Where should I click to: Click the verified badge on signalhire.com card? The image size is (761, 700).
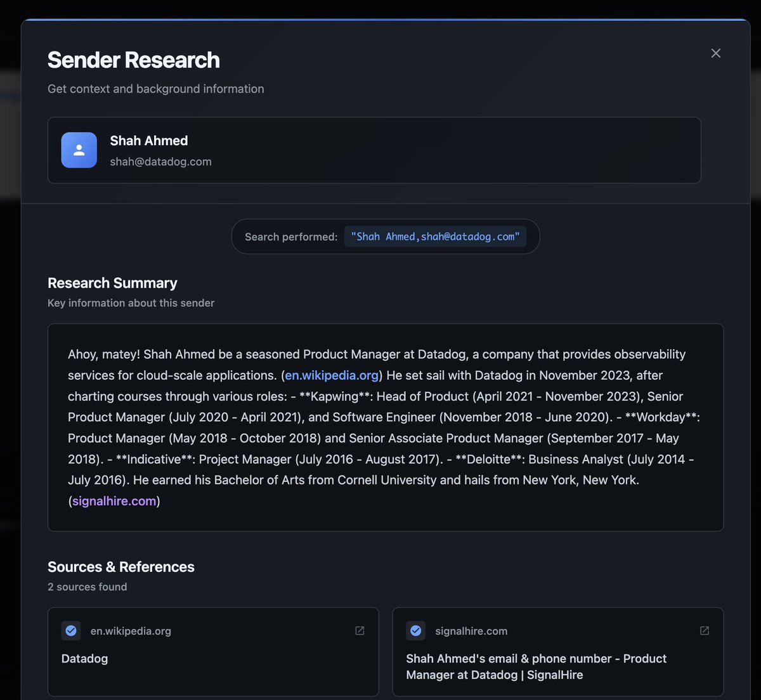[416, 631]
